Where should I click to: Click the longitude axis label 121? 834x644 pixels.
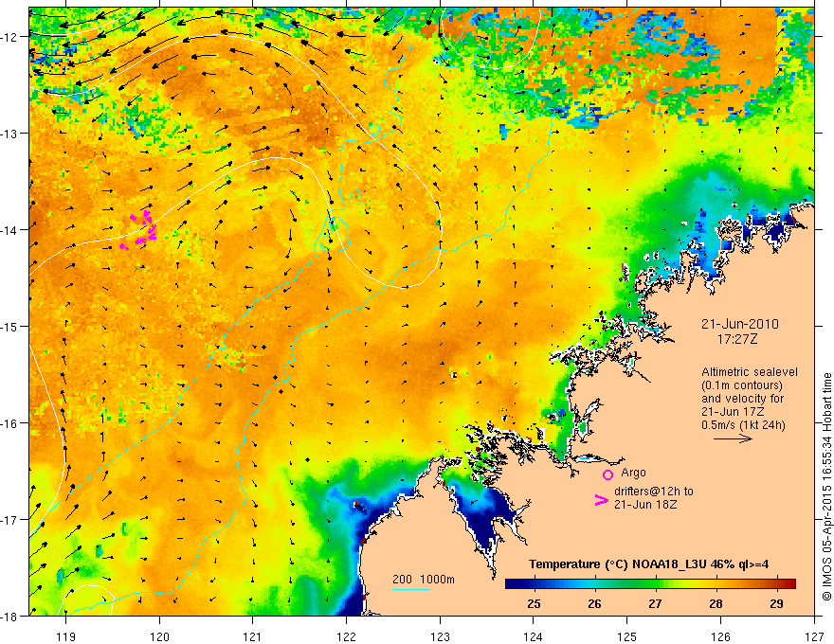point(253,636)
